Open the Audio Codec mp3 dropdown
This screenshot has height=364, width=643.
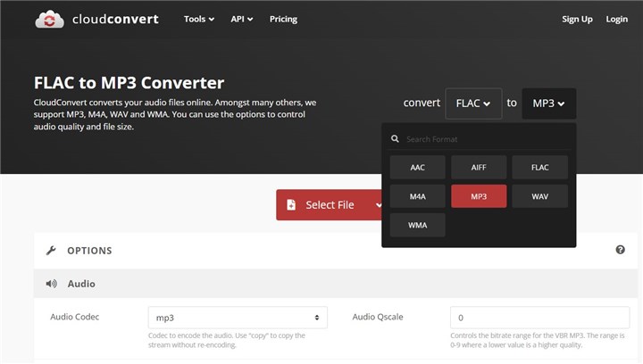(238, 318)
